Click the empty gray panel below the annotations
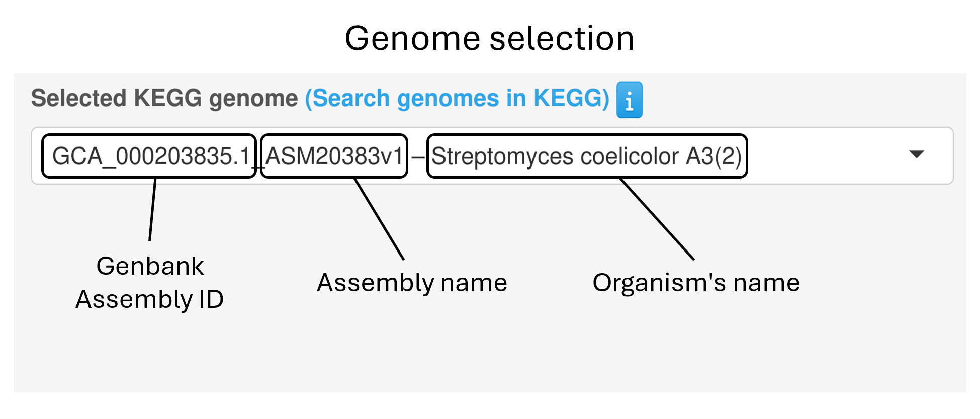Screen dimensions: 980x419 pyautogui.click(x=490, y=352)
